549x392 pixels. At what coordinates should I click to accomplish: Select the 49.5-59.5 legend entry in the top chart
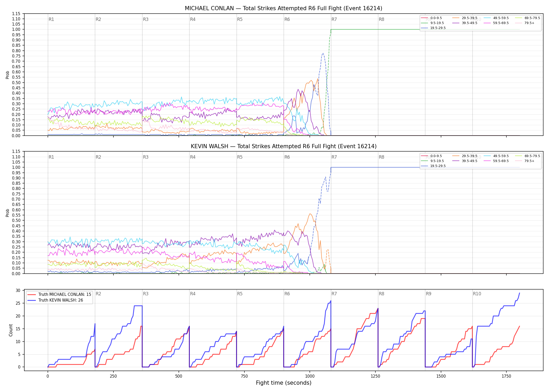[x=496, y=18]
